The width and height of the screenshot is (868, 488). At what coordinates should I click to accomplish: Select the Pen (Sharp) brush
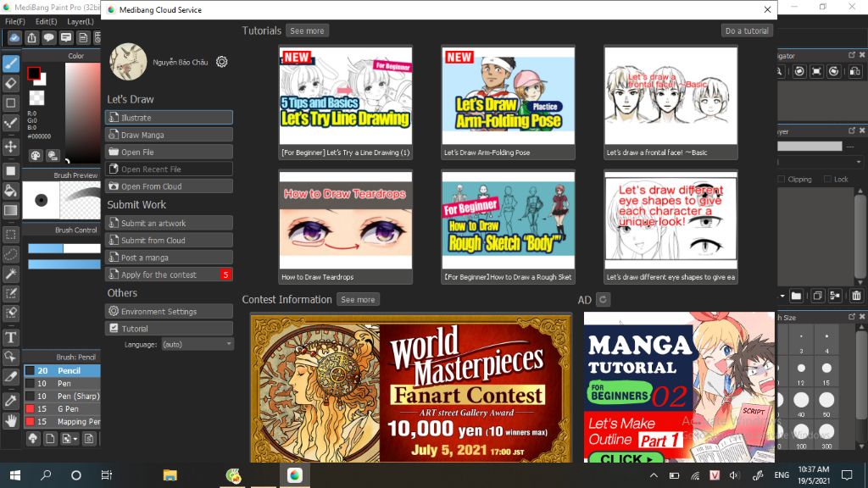[62, 396]
